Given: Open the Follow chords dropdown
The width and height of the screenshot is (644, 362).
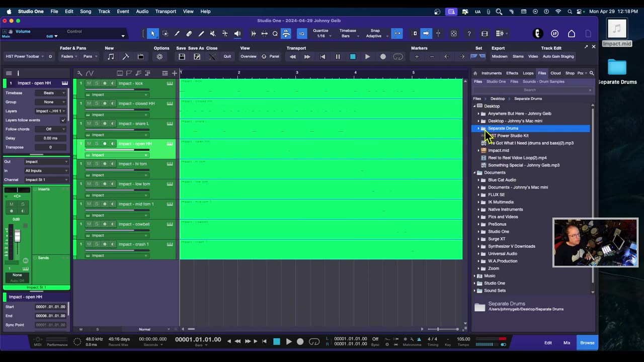Looking at the screenshot, I should [50, 129].
